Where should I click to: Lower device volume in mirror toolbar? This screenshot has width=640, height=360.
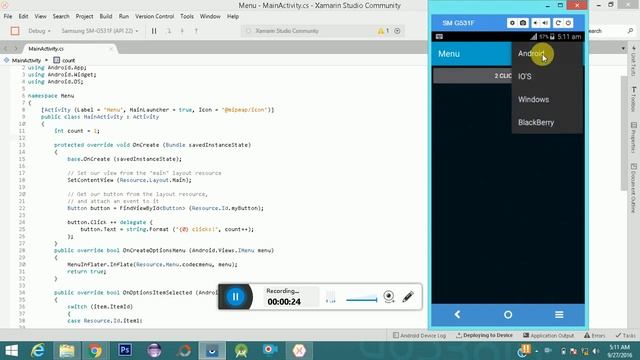[536, 23]
